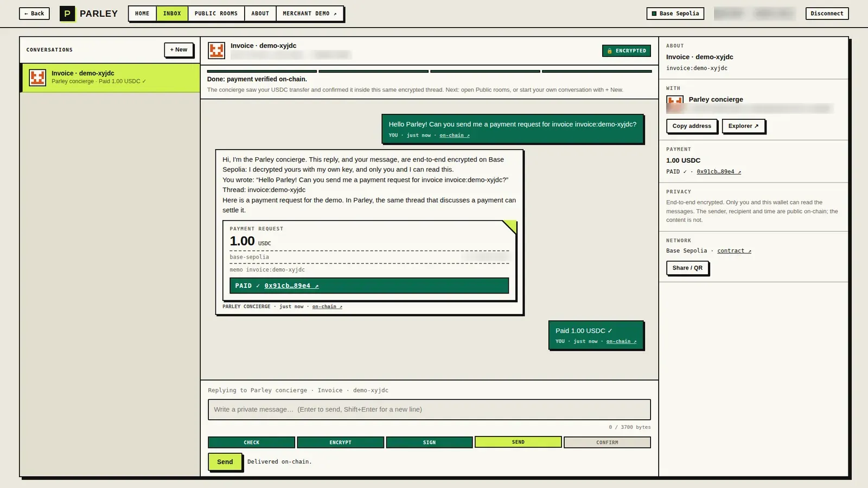This screenshot has height=488, width=868.
Task: Click the Parley concierge avatar in the About panel
Action: click(675, 104)
